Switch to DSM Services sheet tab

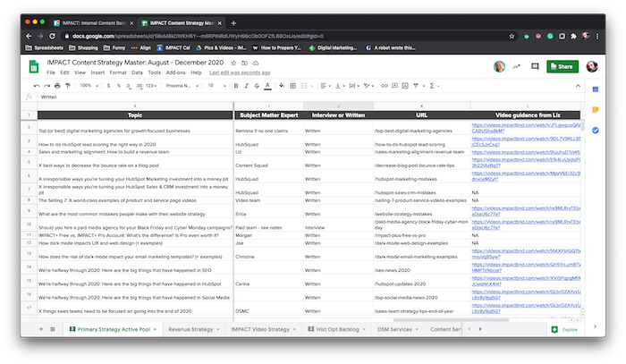click(398, 329)
